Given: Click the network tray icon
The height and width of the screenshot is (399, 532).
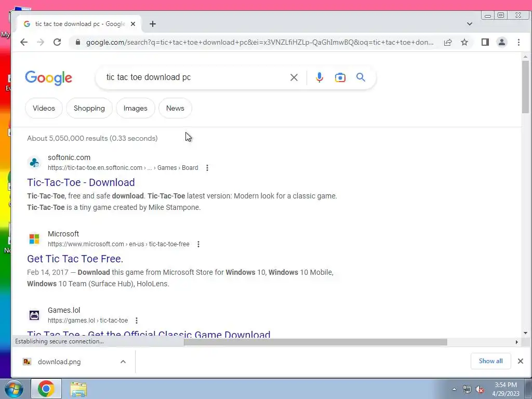Looking at the screenshot, I should coord(467,390).
